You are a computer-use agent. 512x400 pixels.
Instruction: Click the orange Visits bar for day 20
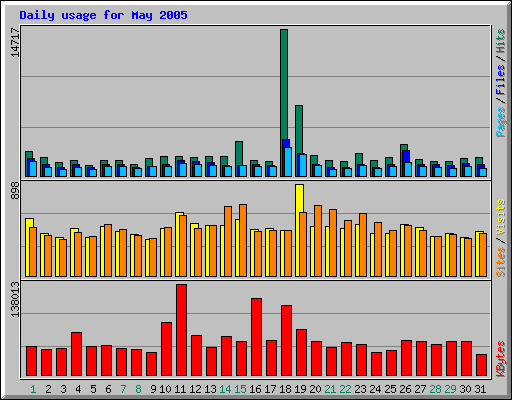(x=318, y=241)
